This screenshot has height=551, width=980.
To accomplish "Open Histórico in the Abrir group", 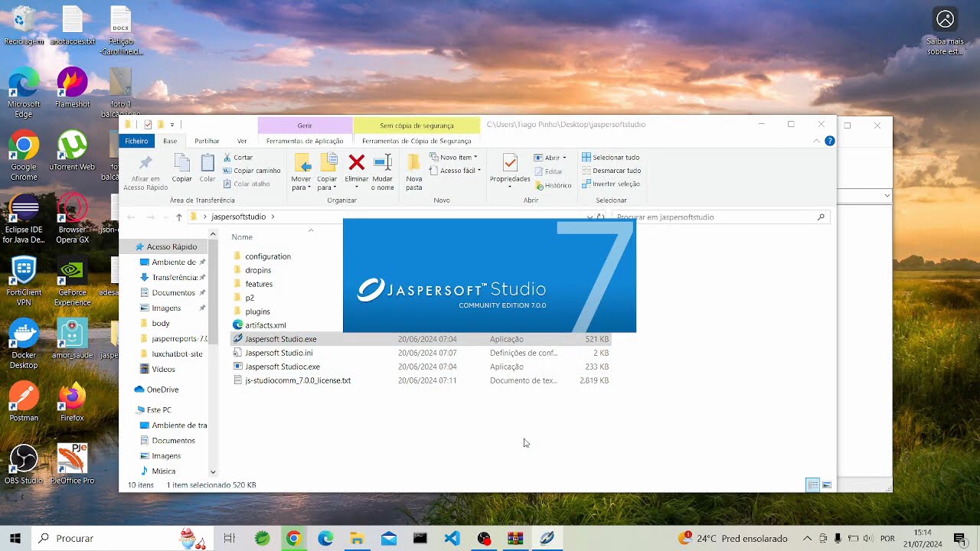I will point(553,185).
